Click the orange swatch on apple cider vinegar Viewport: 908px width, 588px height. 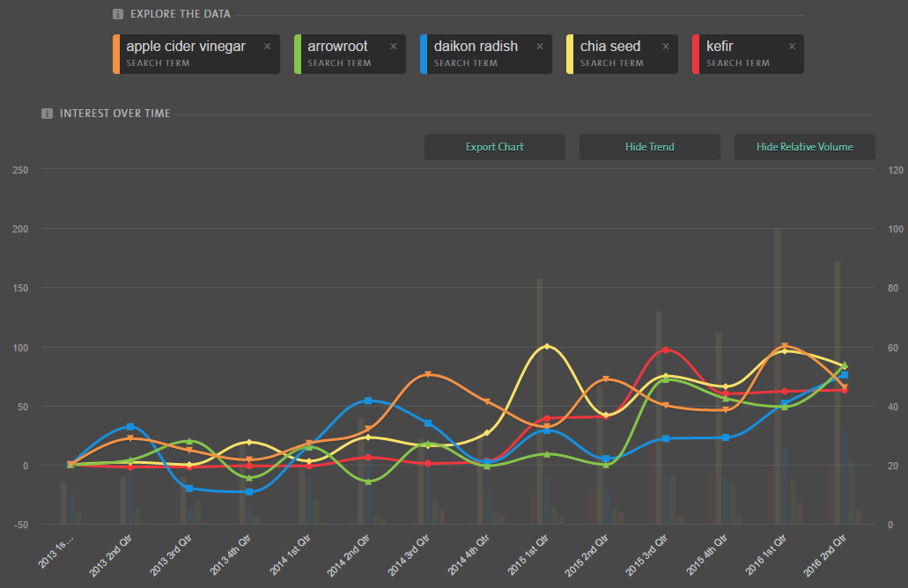[116, 54]
